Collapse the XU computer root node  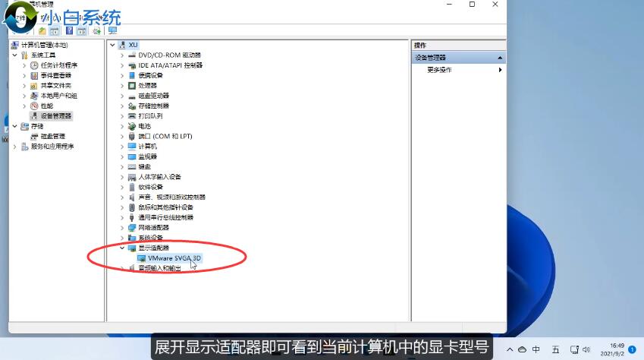point(112,45)
